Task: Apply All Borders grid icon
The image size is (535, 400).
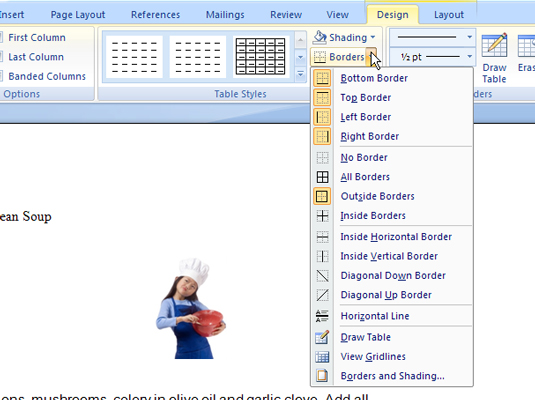Action: click(322, 177)
